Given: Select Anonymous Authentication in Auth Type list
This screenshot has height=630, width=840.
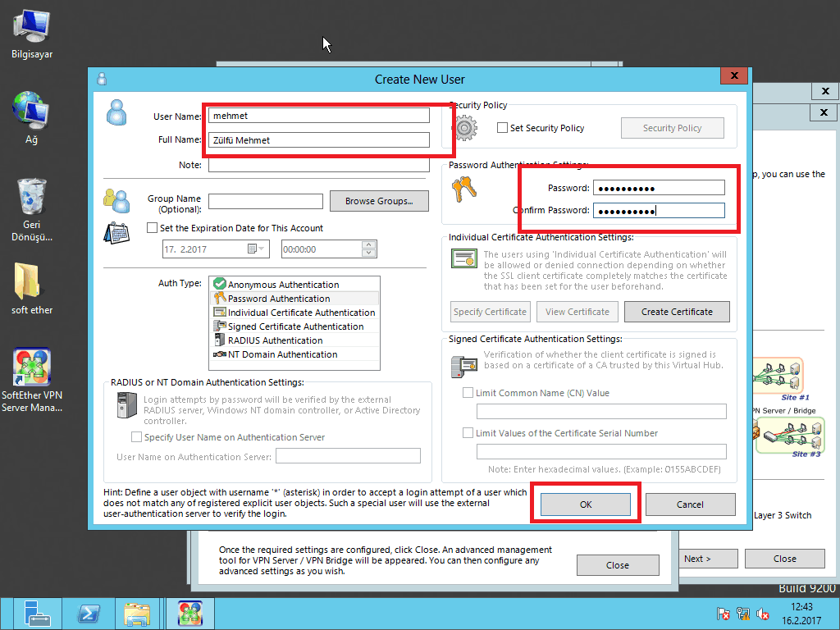Looking at the screenshot, I should coord(283,285).
